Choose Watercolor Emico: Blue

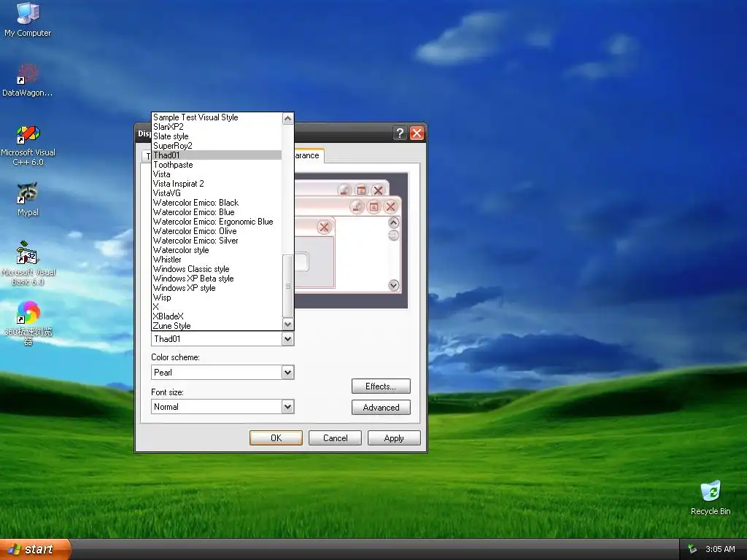(217, 212)
